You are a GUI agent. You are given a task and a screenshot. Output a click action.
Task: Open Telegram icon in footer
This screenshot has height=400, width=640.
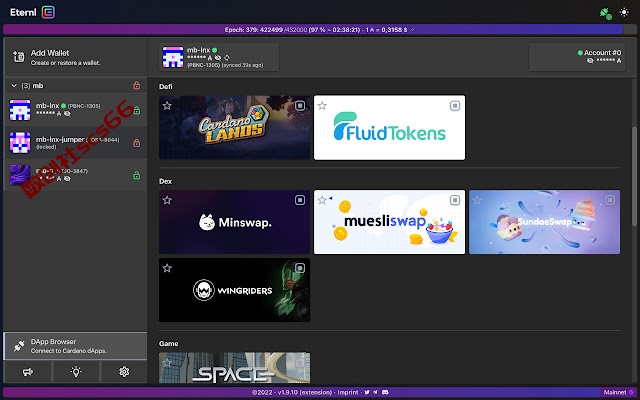click(x=376, y=392)
